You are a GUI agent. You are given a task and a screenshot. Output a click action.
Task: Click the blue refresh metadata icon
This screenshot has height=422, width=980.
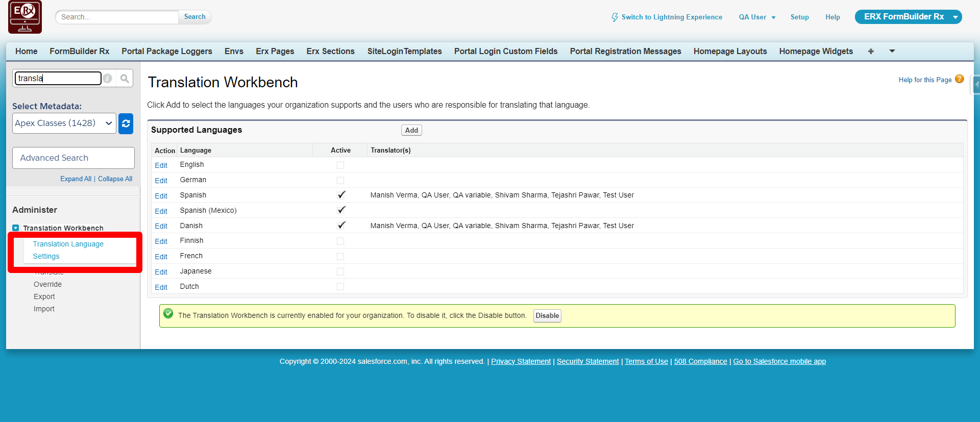pyautogui.click(x=126, y=123)
